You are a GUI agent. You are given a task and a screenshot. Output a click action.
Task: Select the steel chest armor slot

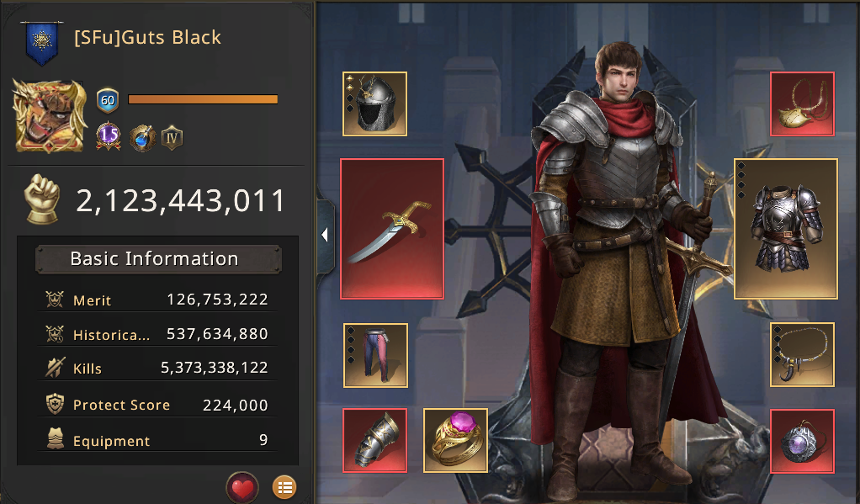786,229
